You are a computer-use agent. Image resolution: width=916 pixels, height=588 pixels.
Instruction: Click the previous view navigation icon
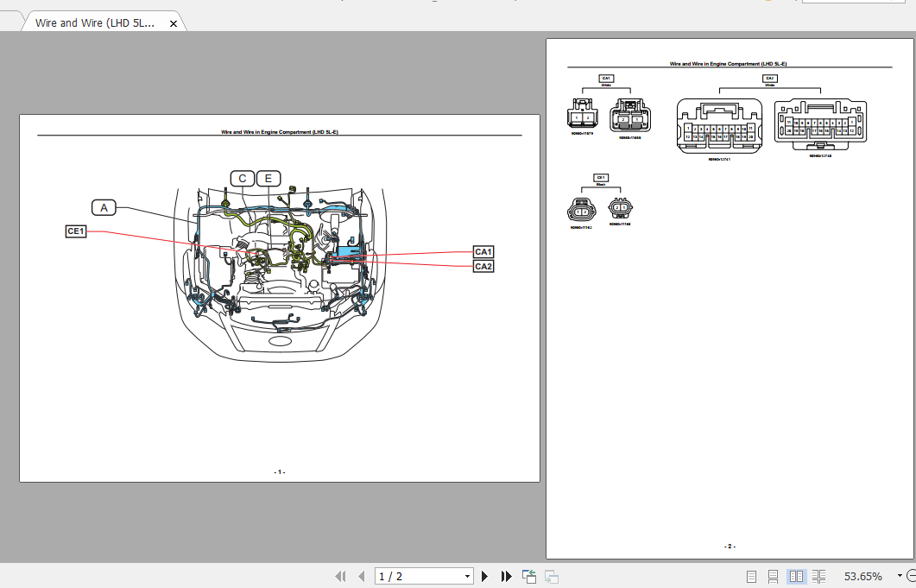528,576
